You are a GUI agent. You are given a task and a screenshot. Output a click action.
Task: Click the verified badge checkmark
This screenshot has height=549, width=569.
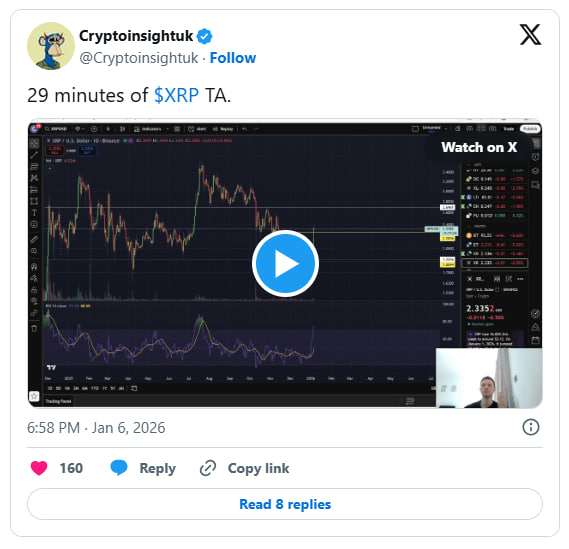click(x=204, y=36)
